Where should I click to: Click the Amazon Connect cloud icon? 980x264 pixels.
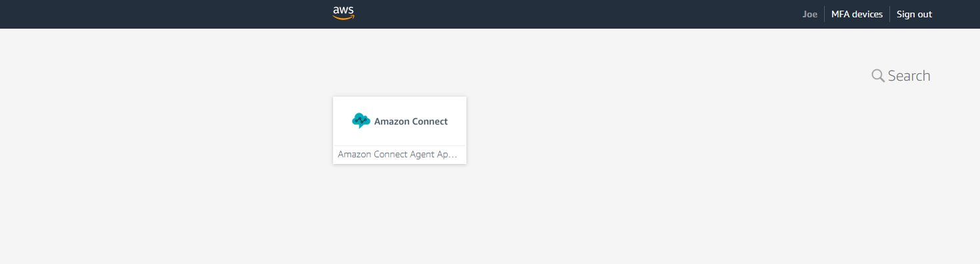click(x=360, y=121)
